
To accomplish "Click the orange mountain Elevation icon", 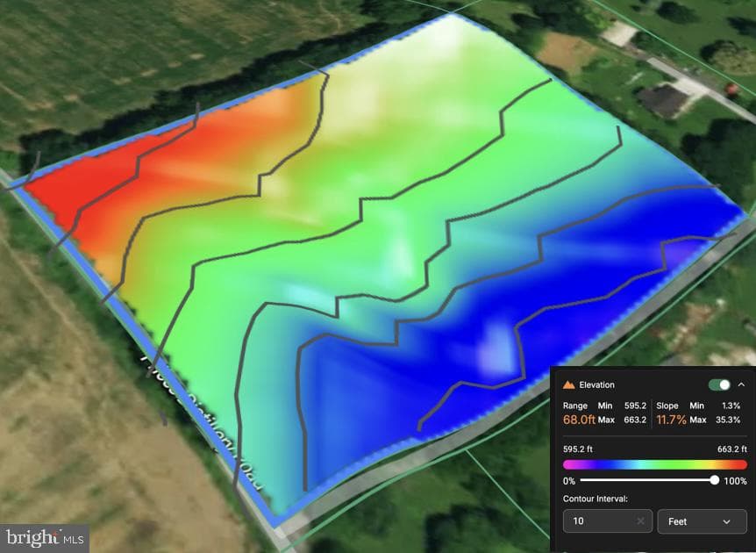I will [x=569, y=384].
